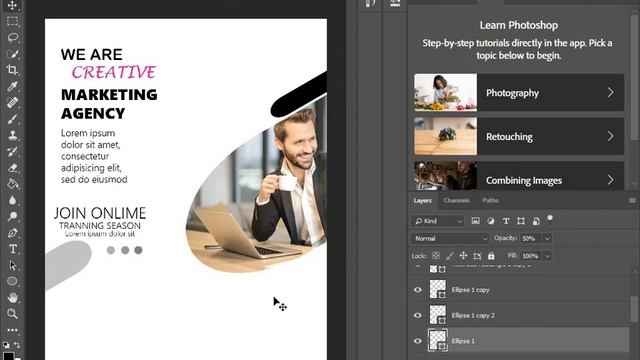Select the Eyedropper tool

(x=12, y=86)
